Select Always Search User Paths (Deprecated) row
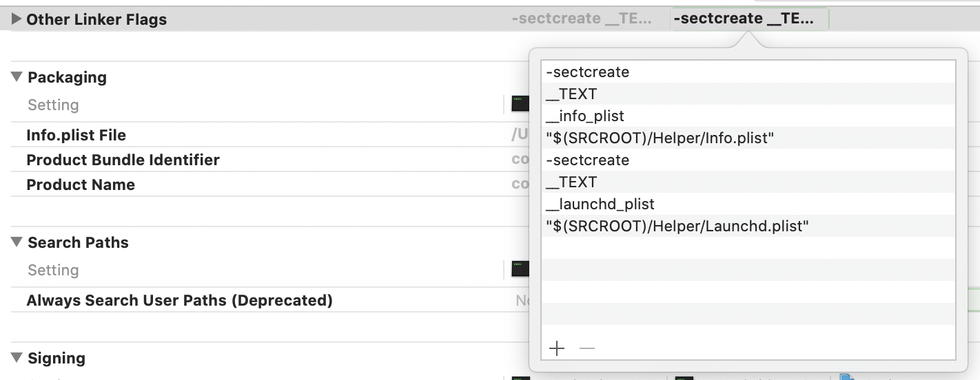Image resolution: width=980 pixels, height=380 pixels. [179, 300]
